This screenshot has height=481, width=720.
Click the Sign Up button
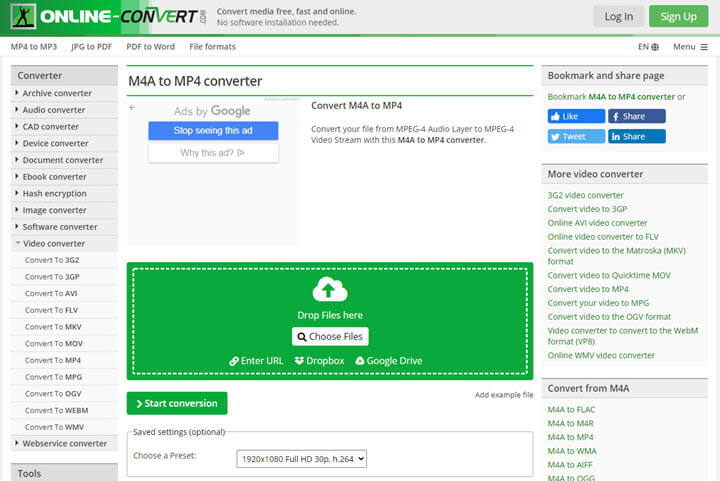[678, 17]
